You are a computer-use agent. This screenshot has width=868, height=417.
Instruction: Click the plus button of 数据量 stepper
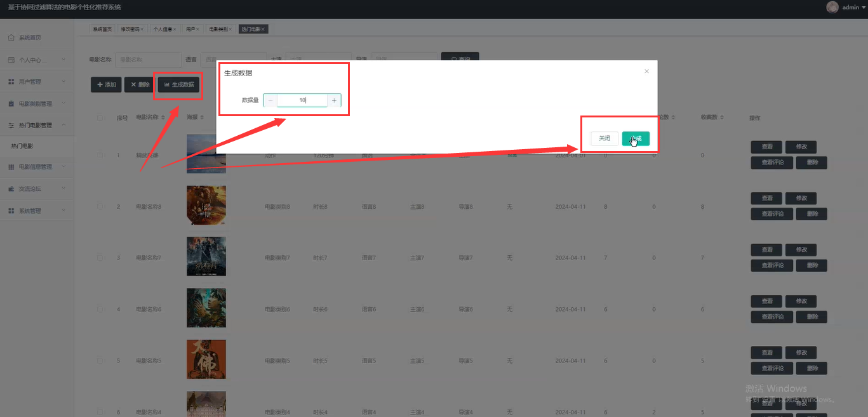[x=334, y=100]
